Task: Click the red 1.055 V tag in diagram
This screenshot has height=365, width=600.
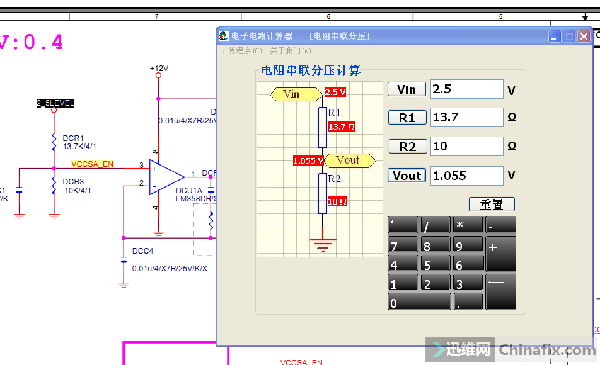Action: tap(308, 161)
